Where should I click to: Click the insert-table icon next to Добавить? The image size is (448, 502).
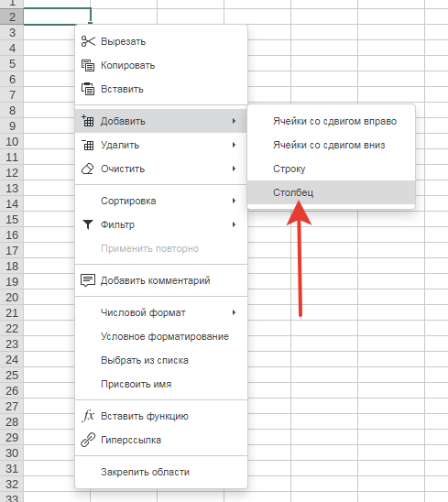(x=88, y=121)
